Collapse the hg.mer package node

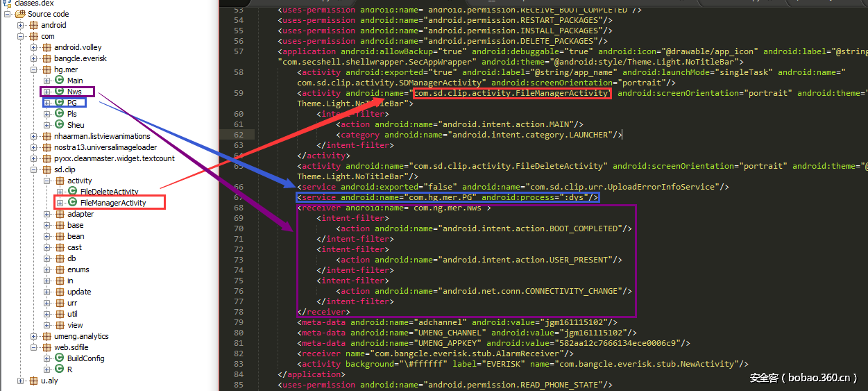pos(34,69)
